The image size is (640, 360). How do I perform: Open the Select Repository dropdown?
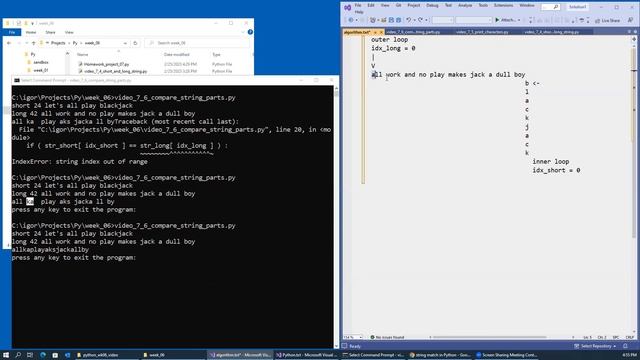coord(596,346)
